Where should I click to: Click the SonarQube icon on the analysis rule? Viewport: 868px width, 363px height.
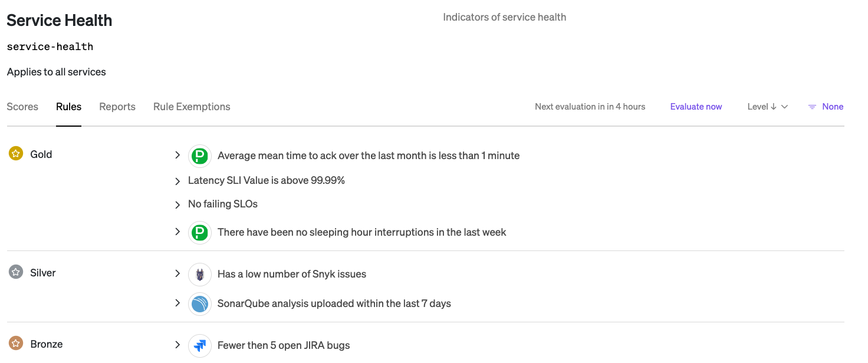(x=199, y=303)
